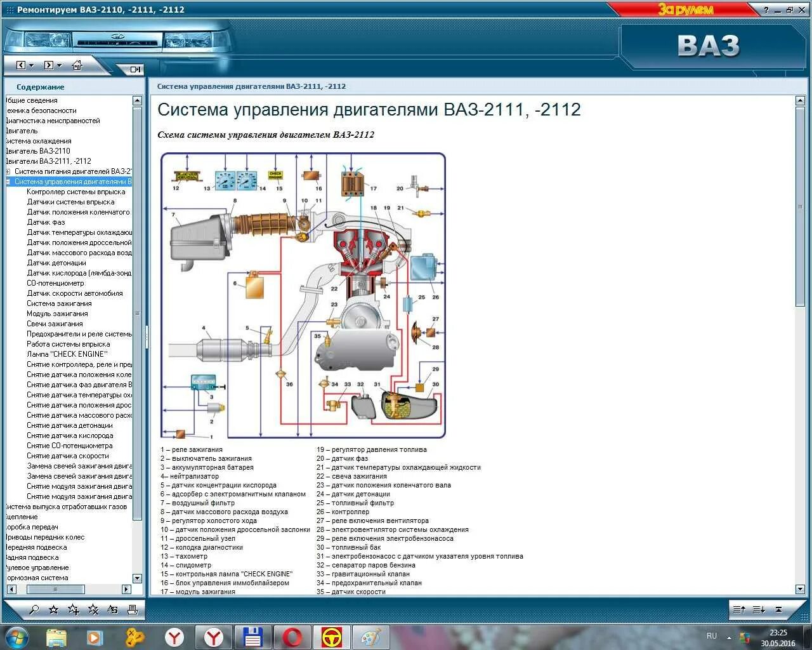The width and height of the screenshot is (812, 650).
Task: Show bookmarks with the plain star icon
Action: 53,610
